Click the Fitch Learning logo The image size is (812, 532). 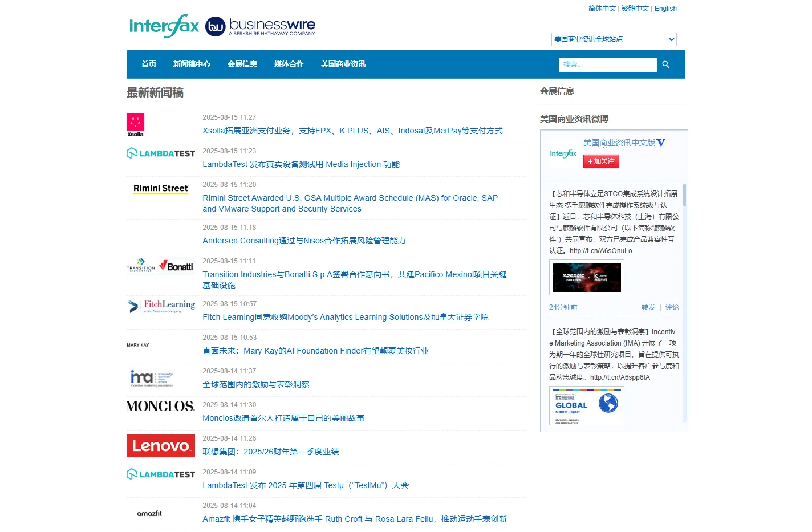click(x=161, y=306)
